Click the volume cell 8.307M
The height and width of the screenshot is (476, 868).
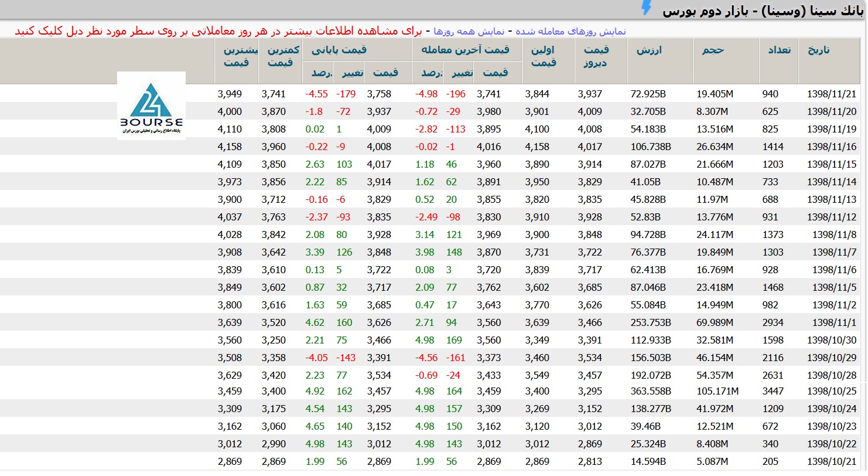[712, 111]
